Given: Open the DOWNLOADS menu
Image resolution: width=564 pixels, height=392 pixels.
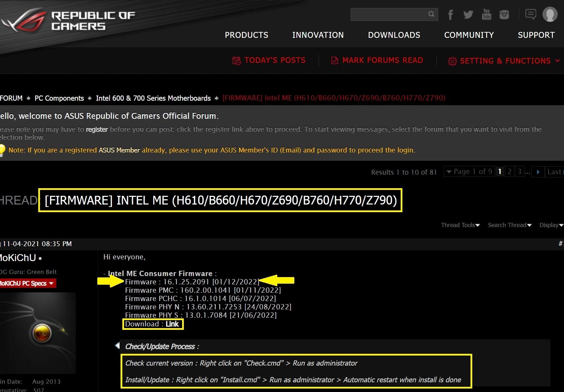Looking at the screenshot, I should (x=394, y=35).
